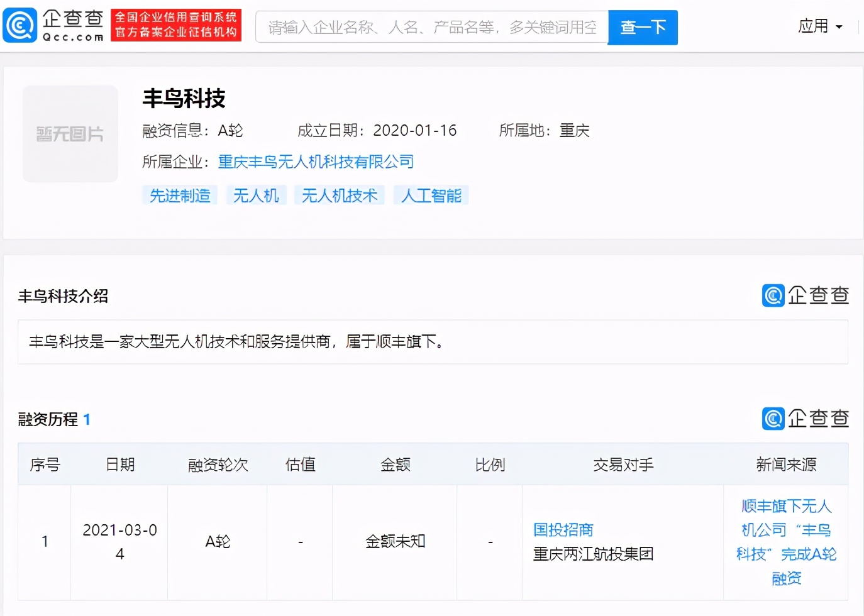
Task: Click the 交易对手 column header
Action: pyautogui.click(x=623, y=465)
